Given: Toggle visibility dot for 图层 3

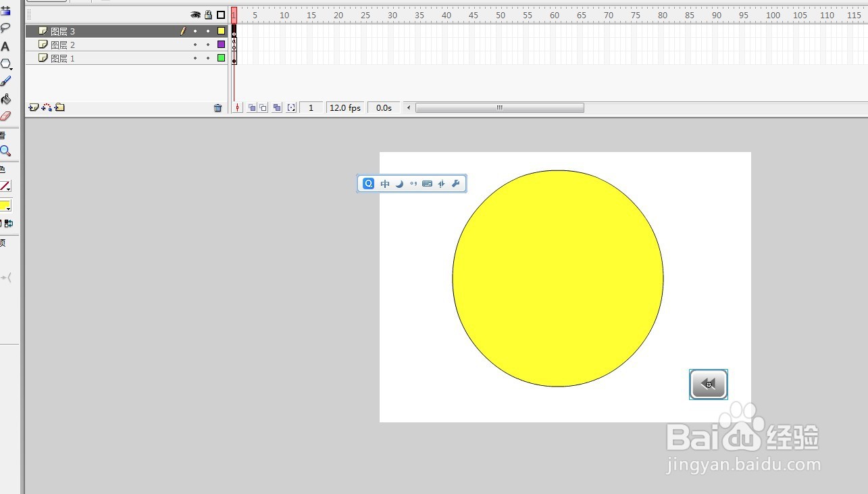Looking at the screenshot, I should pos(195,31).
